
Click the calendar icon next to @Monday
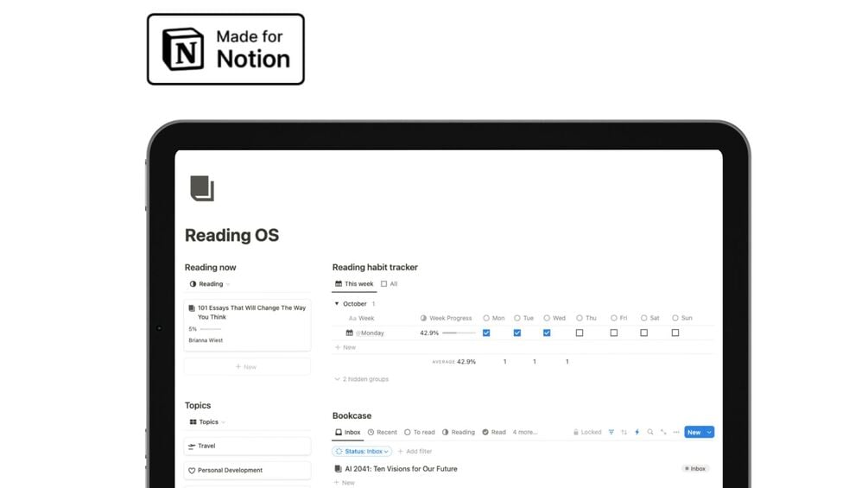tap(349, 333)
